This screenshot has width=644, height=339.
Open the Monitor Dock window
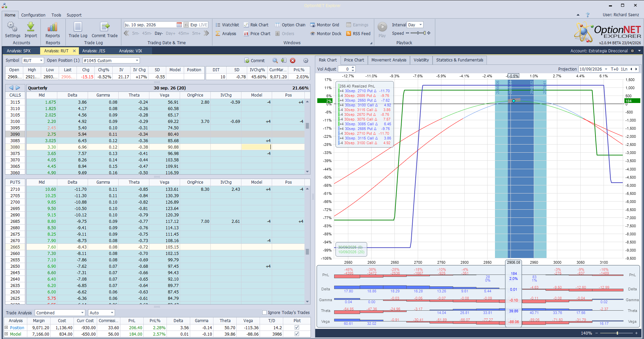(326, 33)
